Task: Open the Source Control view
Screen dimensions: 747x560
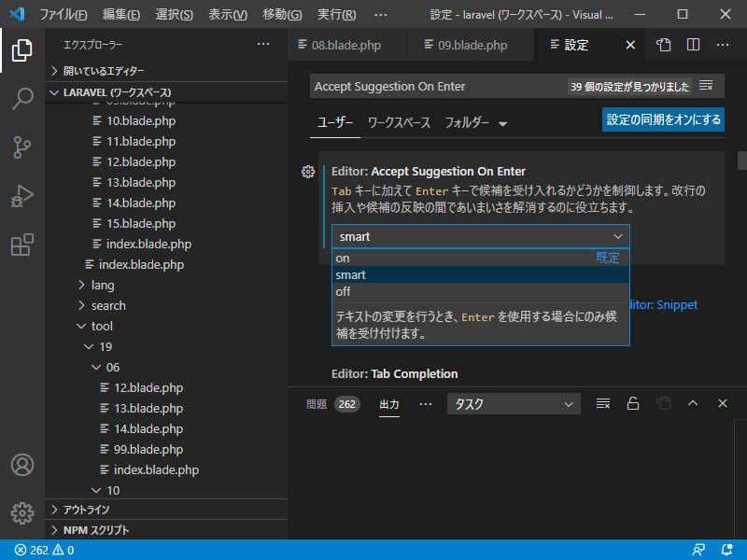Action: 22,147
